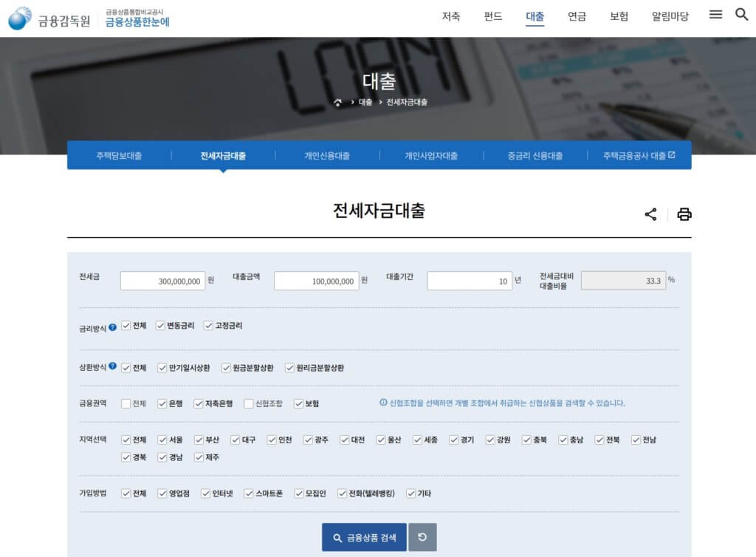Show help for 금리방식 question icon

point(112,327)
